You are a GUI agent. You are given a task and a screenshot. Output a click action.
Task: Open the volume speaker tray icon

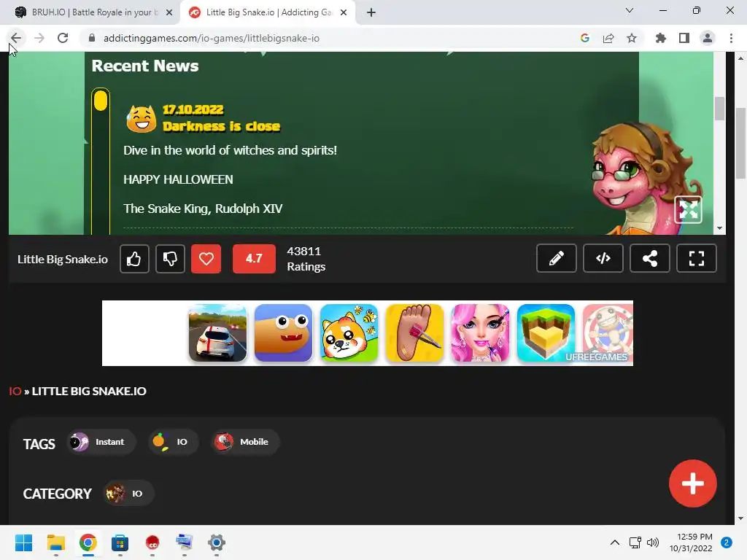[x=653, y=542]
